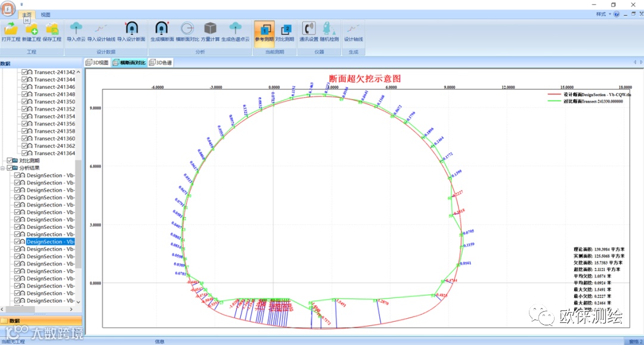The width and height of the screenshot is (644, 345).
Task: Toggle Transect-241352 checkbox
Action: click(x=24, y=109)
